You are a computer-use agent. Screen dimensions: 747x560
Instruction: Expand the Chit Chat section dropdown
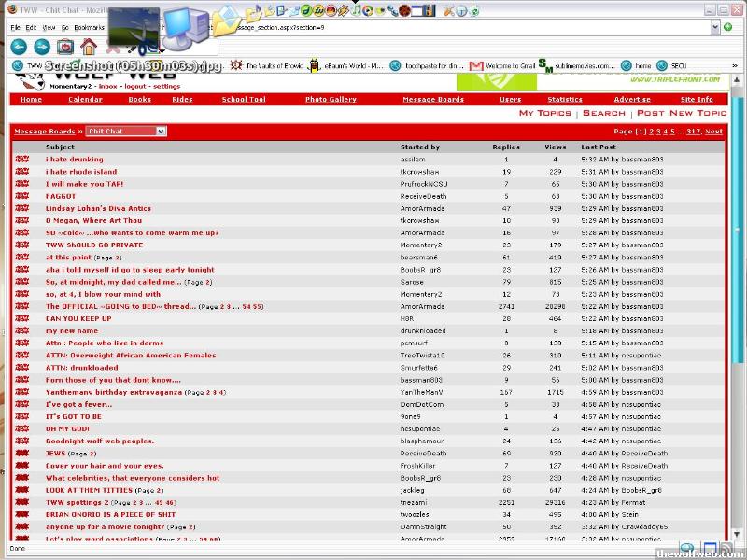(x=162, y=132)
